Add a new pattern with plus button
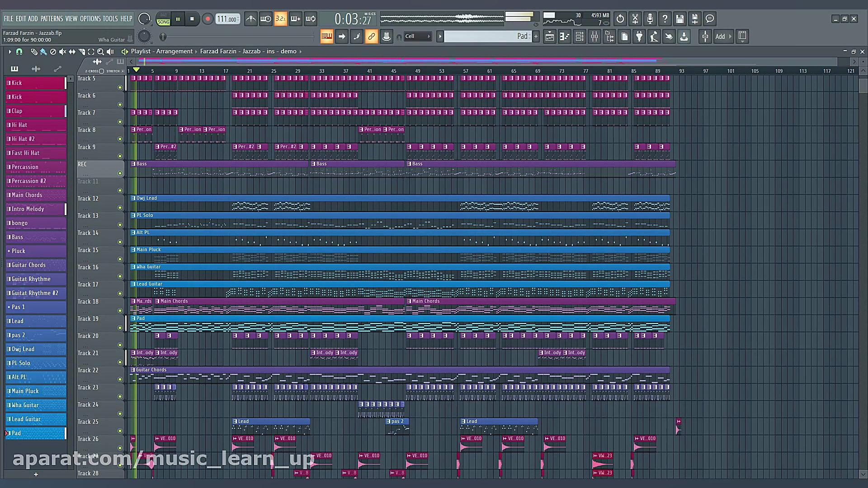 coord(536,37)
